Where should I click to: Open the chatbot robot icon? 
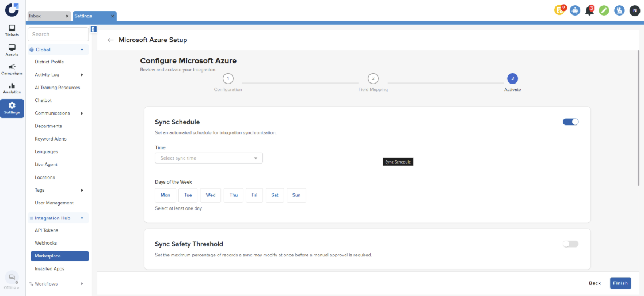pos(574,10)
